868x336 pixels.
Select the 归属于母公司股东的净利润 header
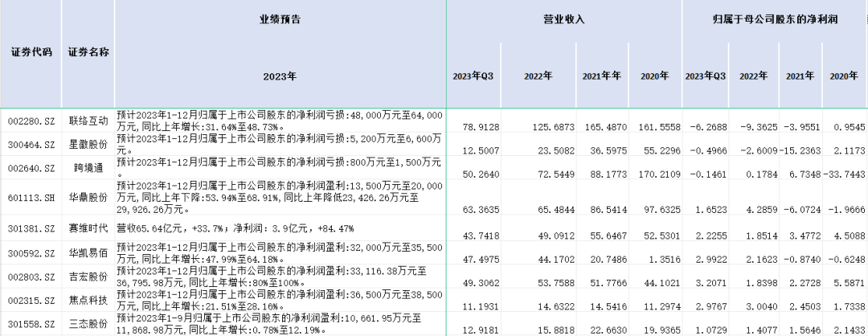point(775,18)
